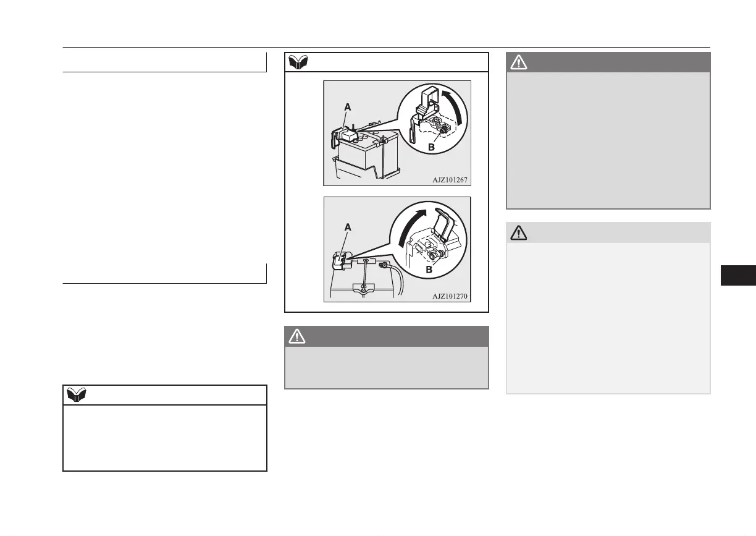Screen dimensions: 756x536
Task: Click the light-gray caution body in the lower-right box
Action: tap(608, 318)
